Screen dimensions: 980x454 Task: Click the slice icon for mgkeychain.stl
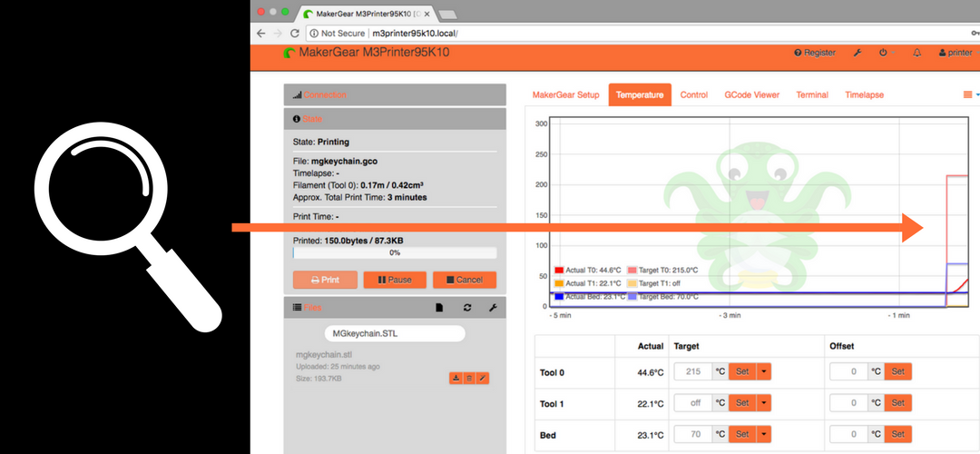coord(483,378)
